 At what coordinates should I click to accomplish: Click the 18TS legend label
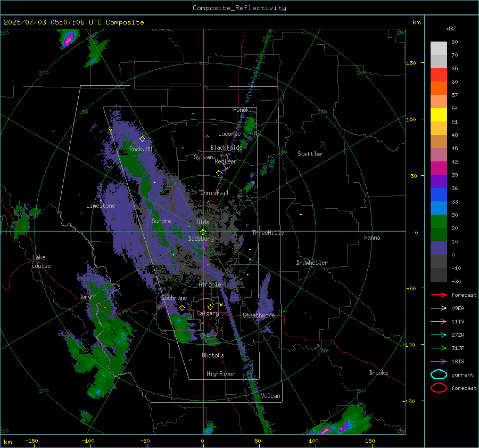(458, 362)
